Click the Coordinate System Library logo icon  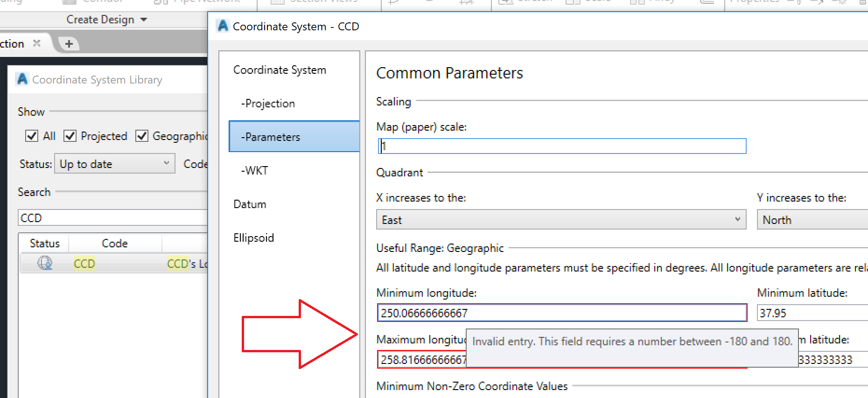(22, 79)
